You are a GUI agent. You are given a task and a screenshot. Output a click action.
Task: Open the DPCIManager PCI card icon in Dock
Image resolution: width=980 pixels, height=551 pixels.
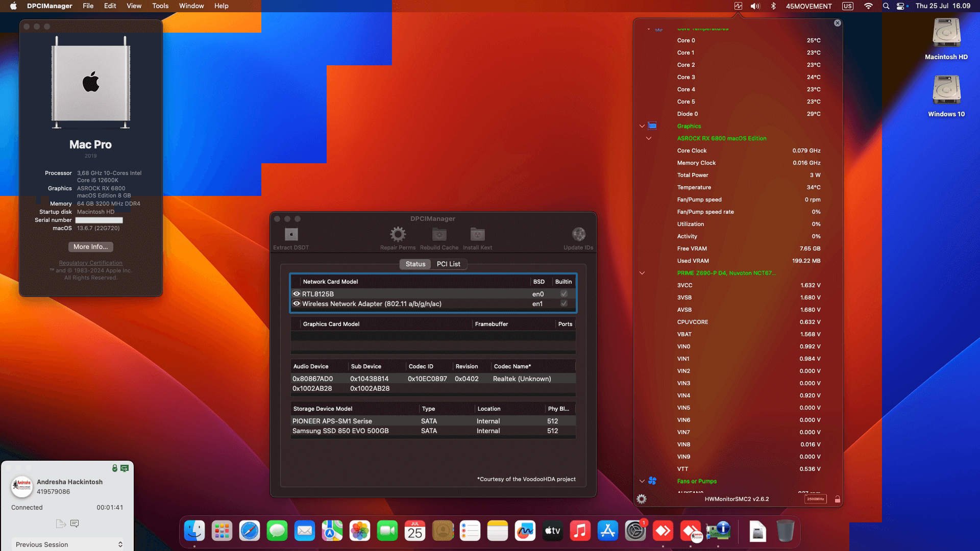coord(718,531)
